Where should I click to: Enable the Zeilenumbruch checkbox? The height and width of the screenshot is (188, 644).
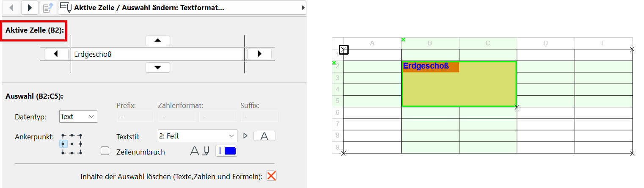point(105,151)
